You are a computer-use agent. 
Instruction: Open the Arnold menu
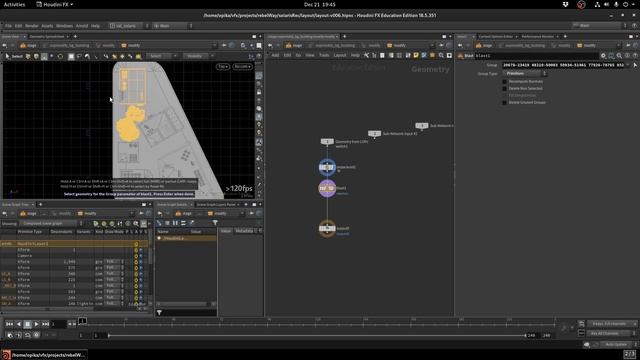click(82, 26)
